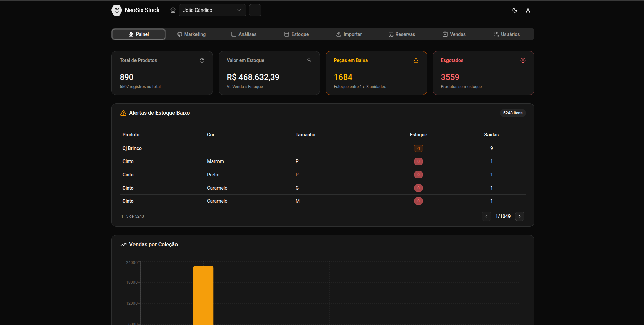Click the circled X icon in Esgotados
The image size is (644, 325).
(x=523, y=60)
